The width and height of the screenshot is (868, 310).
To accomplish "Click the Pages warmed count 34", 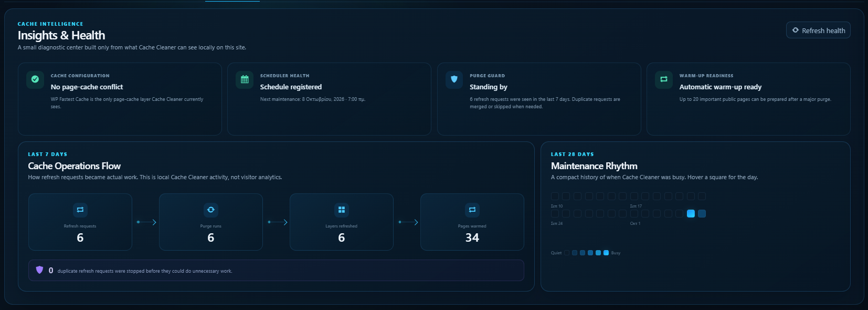I will (472, 237).
